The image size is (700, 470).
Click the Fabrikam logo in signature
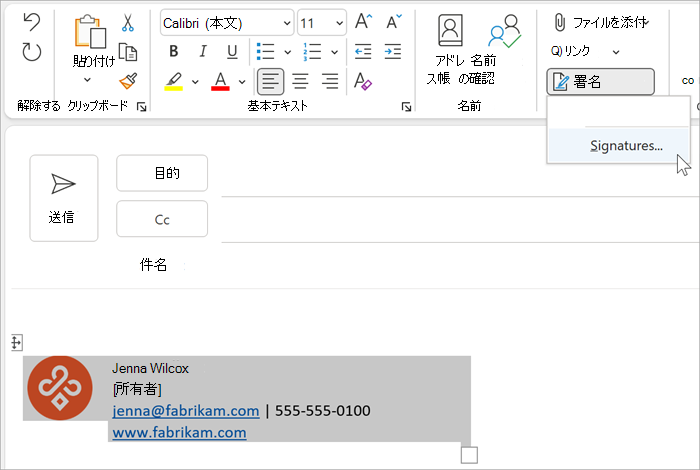[60, 388]
